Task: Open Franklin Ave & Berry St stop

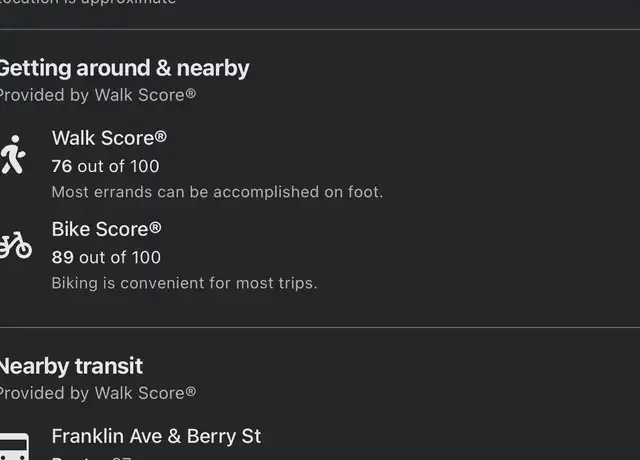Action: click(156, 436)
